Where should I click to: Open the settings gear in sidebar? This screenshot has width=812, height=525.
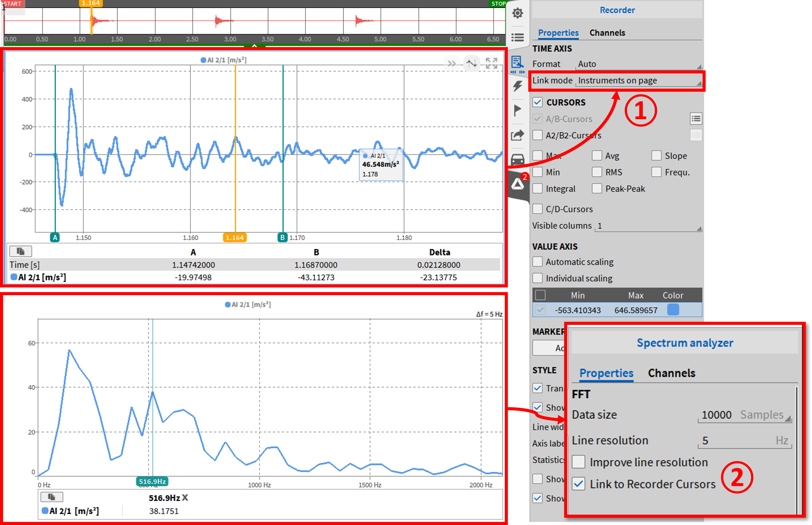tap(517, 13)
